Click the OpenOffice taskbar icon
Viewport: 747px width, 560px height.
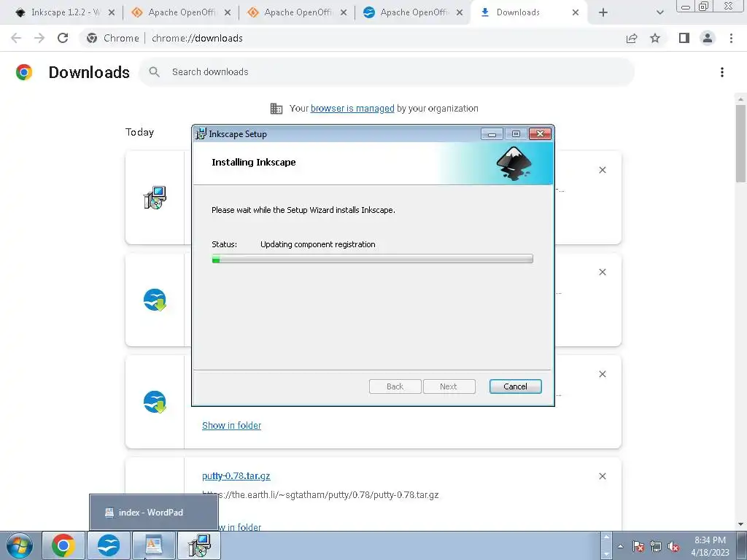click(109, 545)
